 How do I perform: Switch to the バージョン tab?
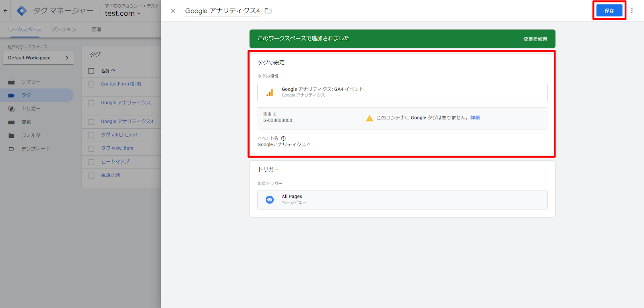pos(64,29)
